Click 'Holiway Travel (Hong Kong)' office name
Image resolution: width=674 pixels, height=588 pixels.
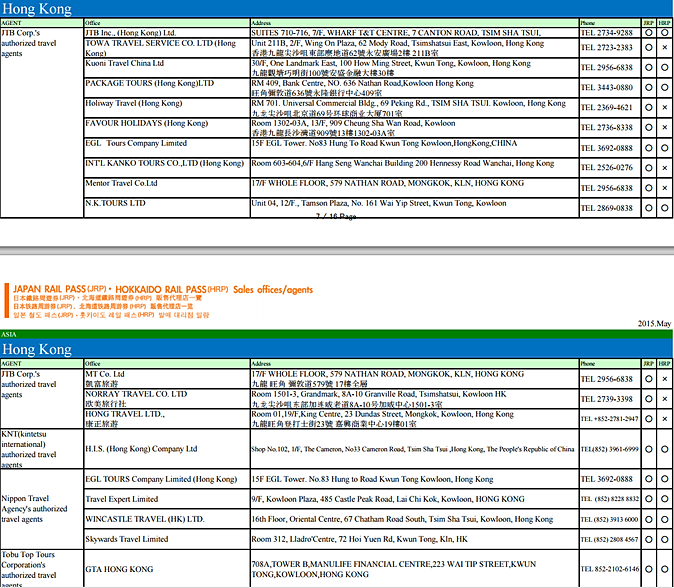click(134, 103)
